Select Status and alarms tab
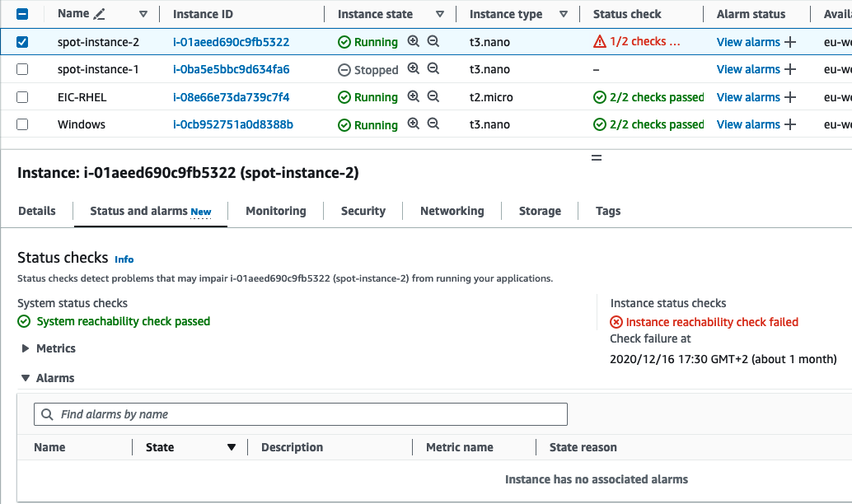Image resolution: width=852 pixels, height=504 pixels. tap(151, 211)
